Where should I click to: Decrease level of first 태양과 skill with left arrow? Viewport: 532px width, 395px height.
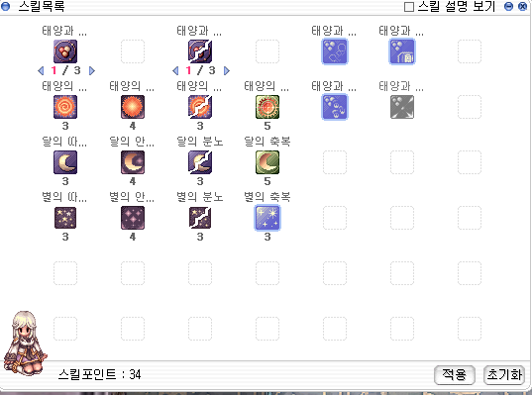(41, 70)
